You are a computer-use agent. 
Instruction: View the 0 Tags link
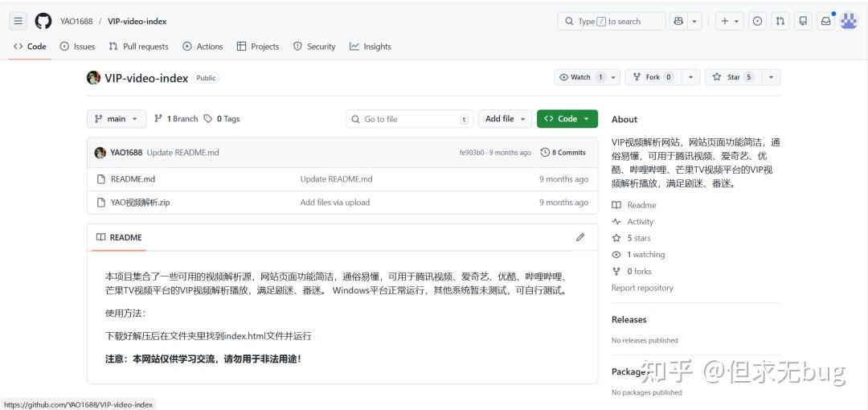pyautogui.click(x=222, y=118)
